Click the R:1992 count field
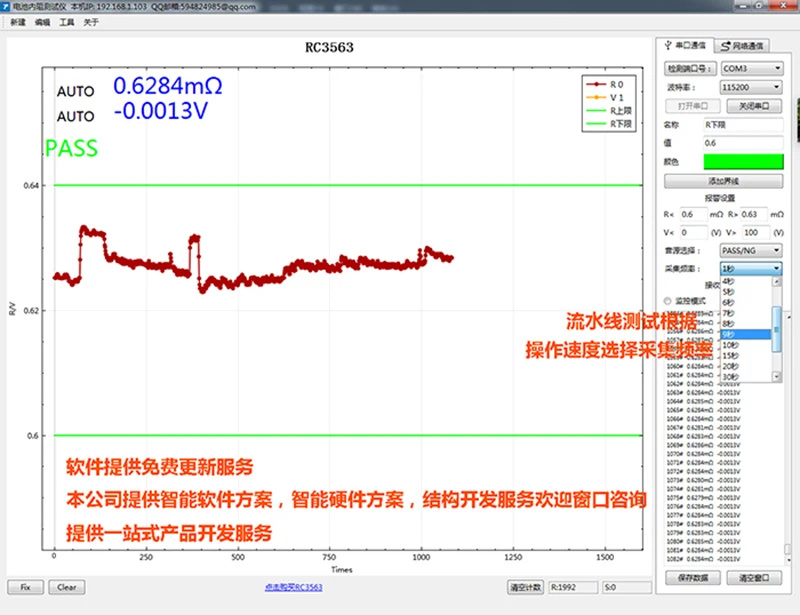Viewport: 800px width, 615px height. 573,587
